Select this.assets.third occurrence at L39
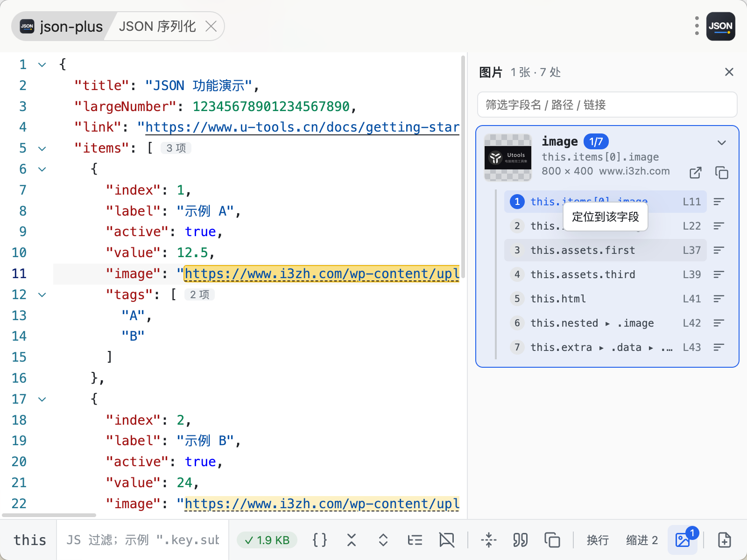The width and height of the screenshot is (747, 560). click(606, 274)
